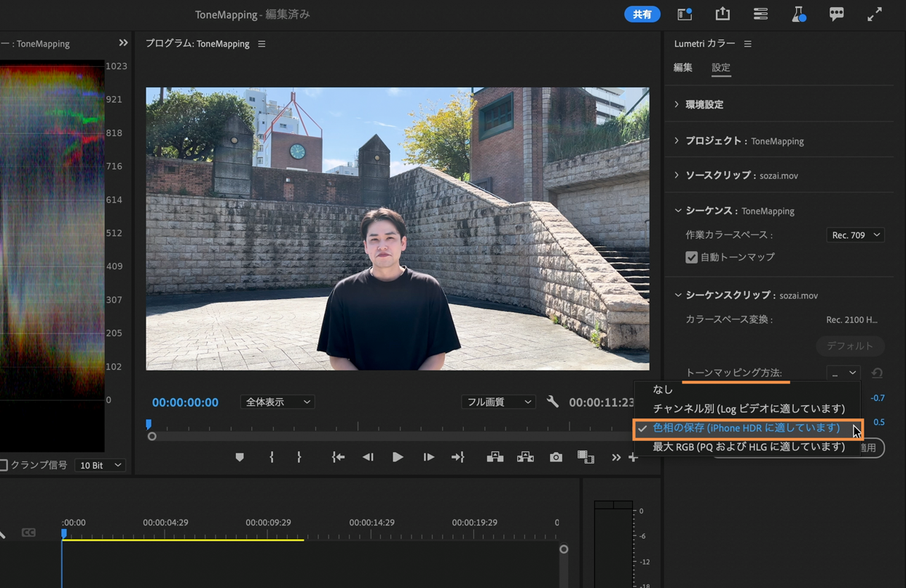
Task: Click the デフォルト button
Action: (849, 346)
